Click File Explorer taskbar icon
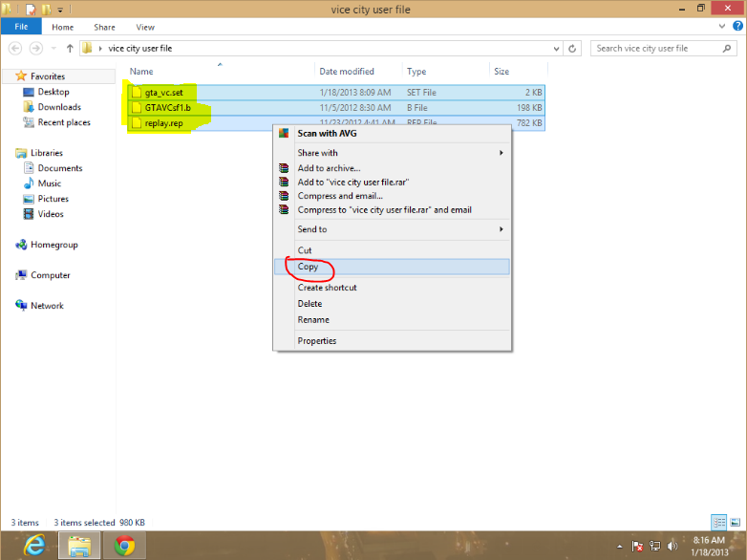747x560 pixels. click(x=79, y=546)
